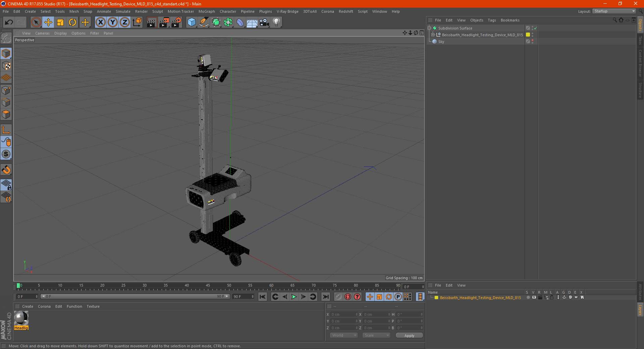Add a Floor environment object
Screen dimensions: 644x349
click(252, 22)
